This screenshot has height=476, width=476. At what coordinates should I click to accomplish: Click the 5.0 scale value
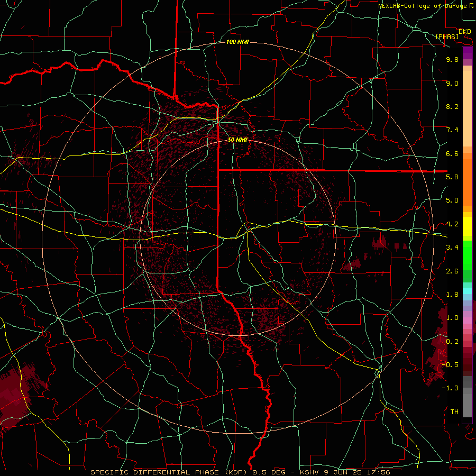pyautogui.click(x=452, y=200)
